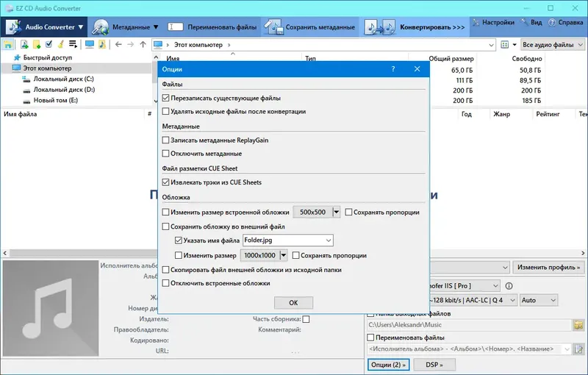Enable Удалять исходные файлы после конвертации

[166, 111]
